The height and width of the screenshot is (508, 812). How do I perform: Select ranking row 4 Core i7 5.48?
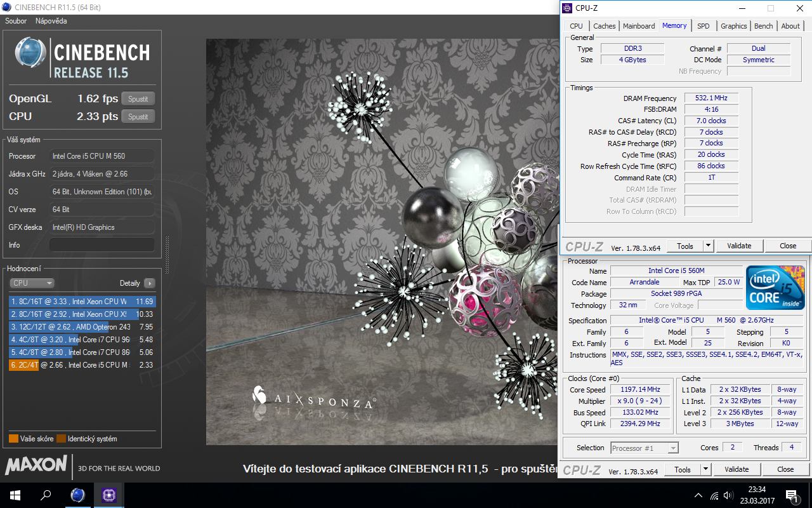click(x=82, y=340)
